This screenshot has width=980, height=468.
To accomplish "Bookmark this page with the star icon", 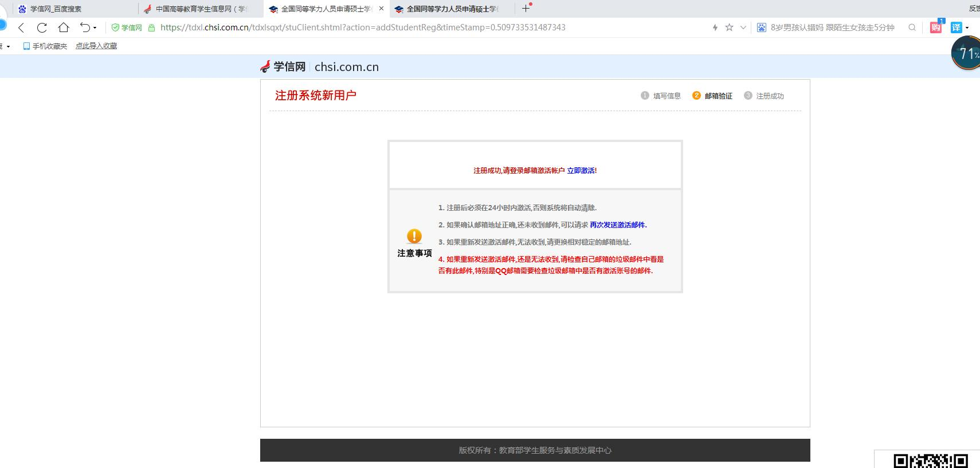I will click(729, 27).
